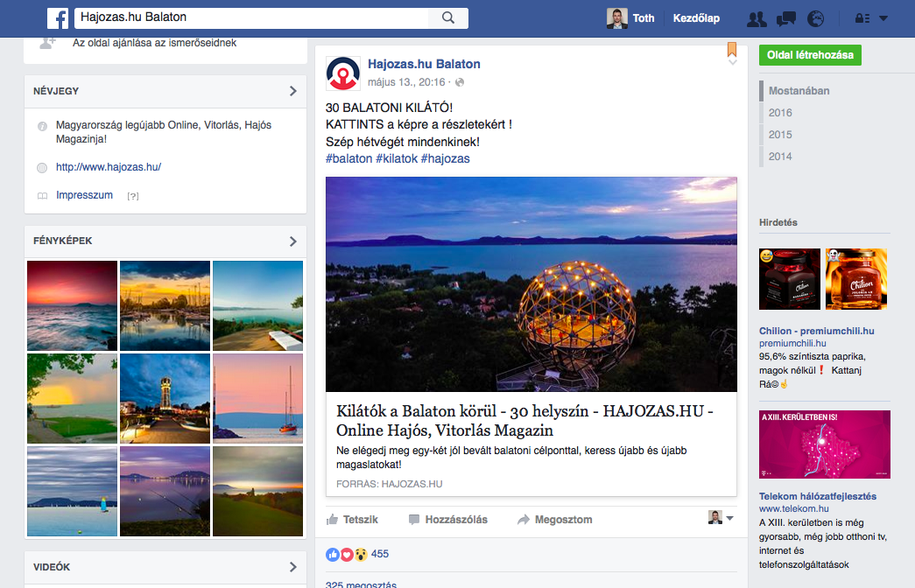Open harbor sunset boats photo thumbnail
Viewport: 915px width, 588px height.
[x=165, y=305]
